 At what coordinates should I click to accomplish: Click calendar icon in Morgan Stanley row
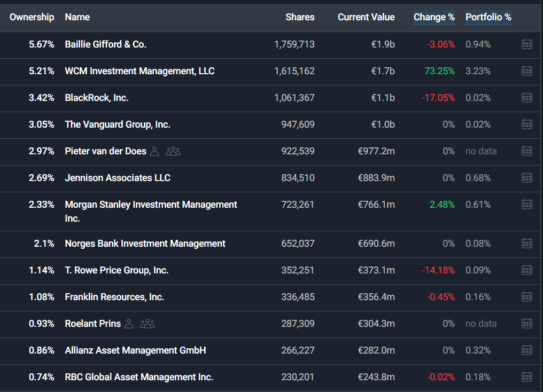tap(527, 205)
